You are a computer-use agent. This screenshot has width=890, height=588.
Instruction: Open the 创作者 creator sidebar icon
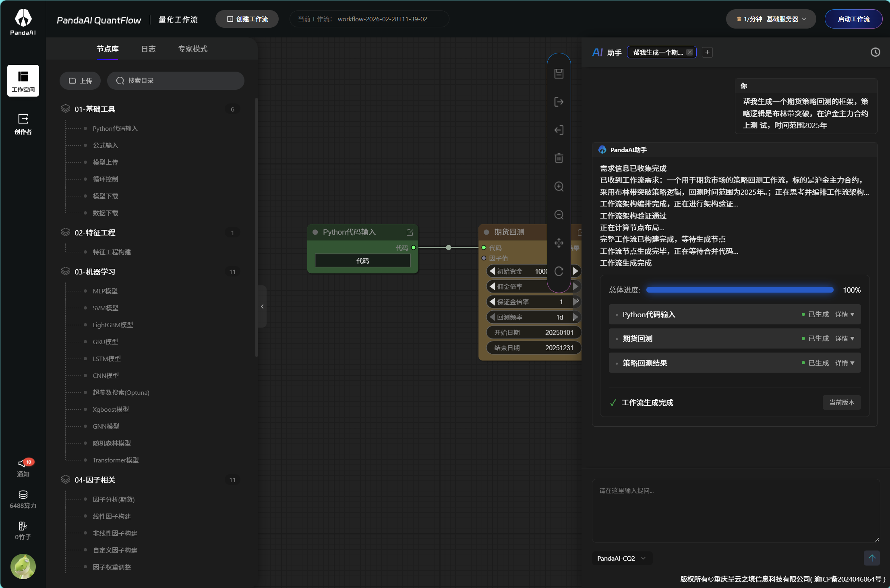pyautogui.click(x=23, y=124)
